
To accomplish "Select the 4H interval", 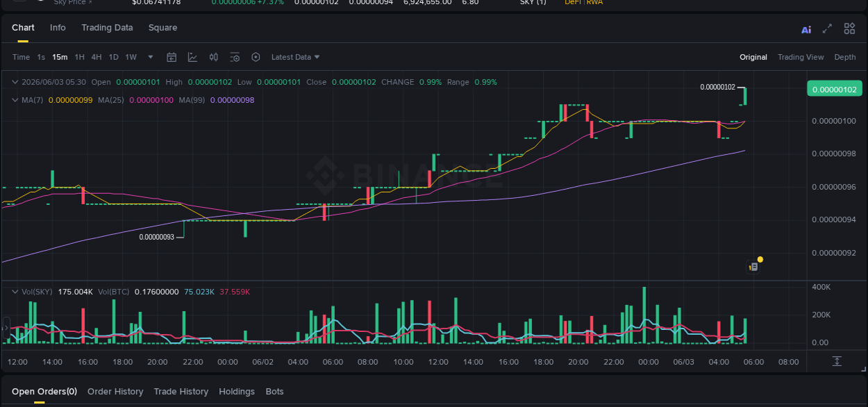I will (x=97, y=57).
